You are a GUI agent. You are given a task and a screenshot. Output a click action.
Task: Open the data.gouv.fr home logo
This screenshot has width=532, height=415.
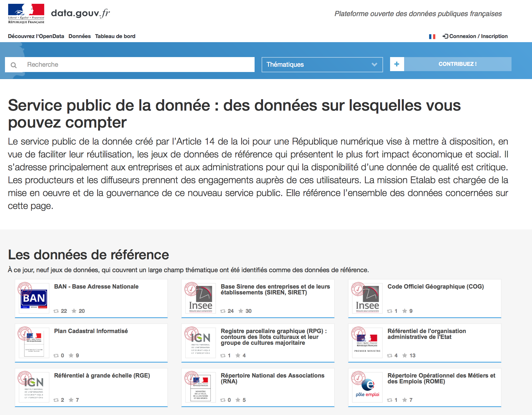80,13
